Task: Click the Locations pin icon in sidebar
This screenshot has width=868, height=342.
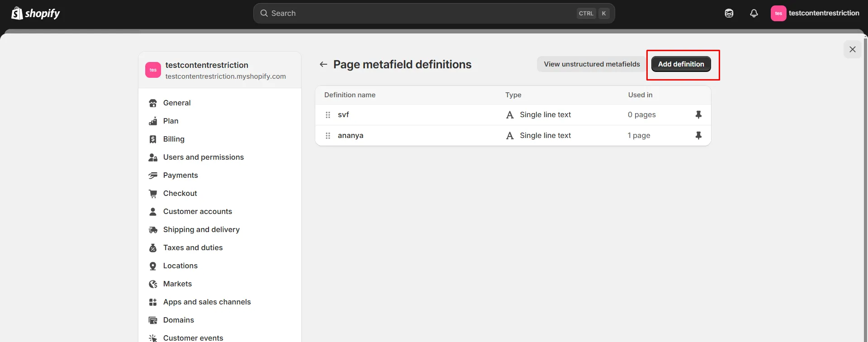Action: tap(153, 266)
